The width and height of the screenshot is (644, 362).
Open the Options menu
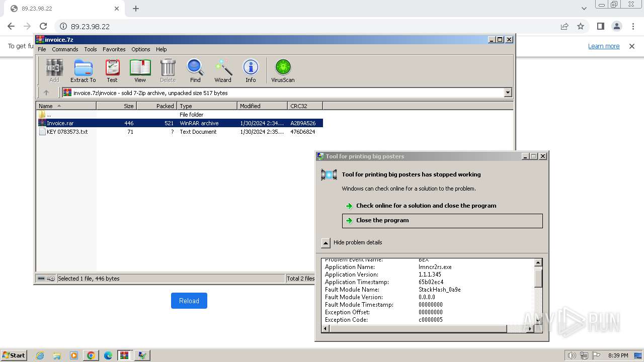pos(141,49)
